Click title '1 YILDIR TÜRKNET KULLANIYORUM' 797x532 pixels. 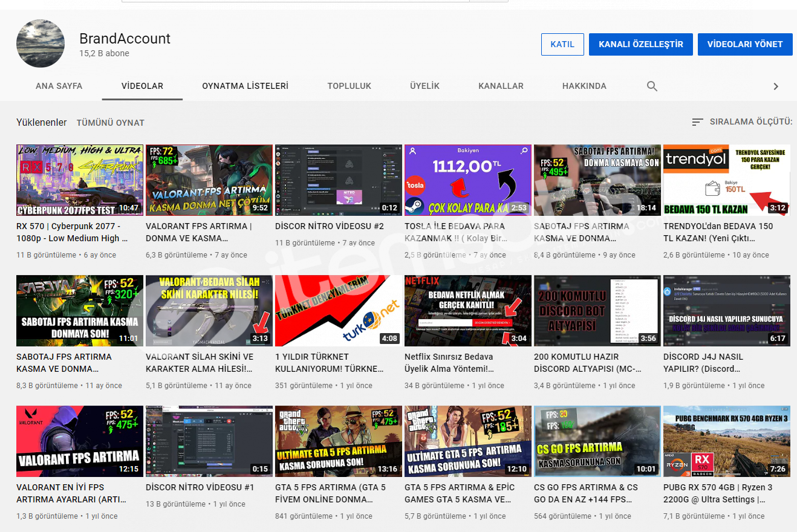click(330, 363)
